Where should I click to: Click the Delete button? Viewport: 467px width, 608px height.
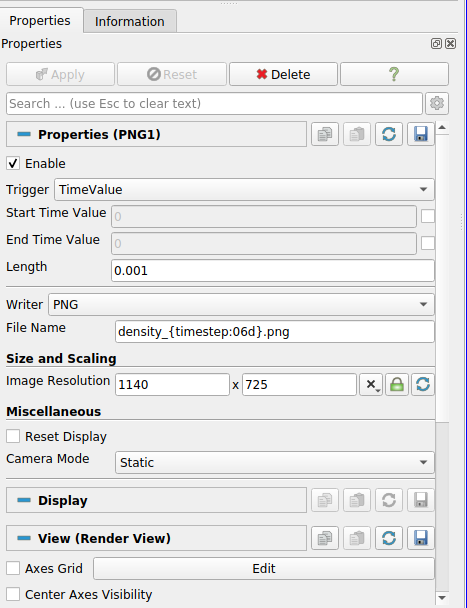284,74
